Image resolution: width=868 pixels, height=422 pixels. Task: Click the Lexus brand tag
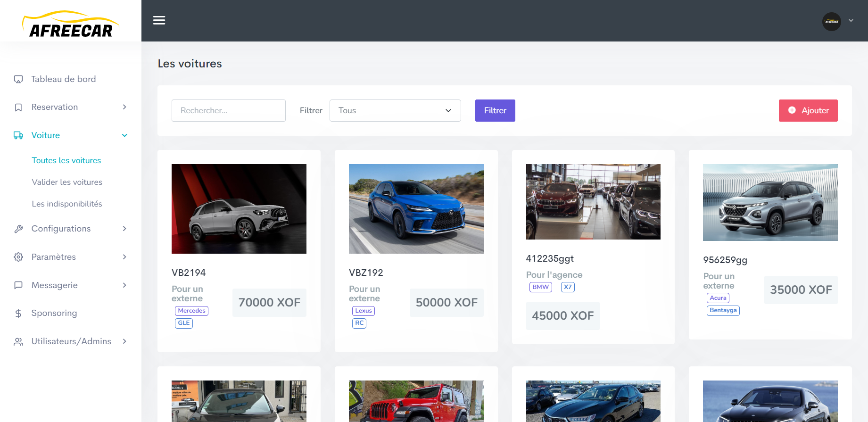[x=364, y=311]
